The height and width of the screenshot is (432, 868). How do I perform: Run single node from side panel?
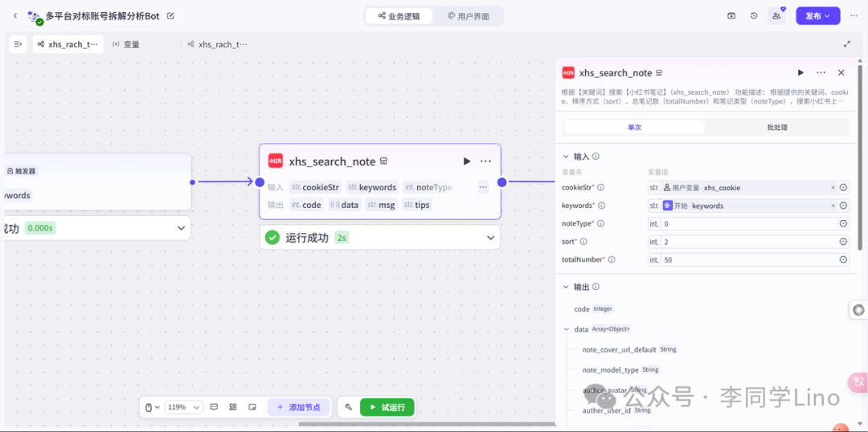[x=800, y=72]
